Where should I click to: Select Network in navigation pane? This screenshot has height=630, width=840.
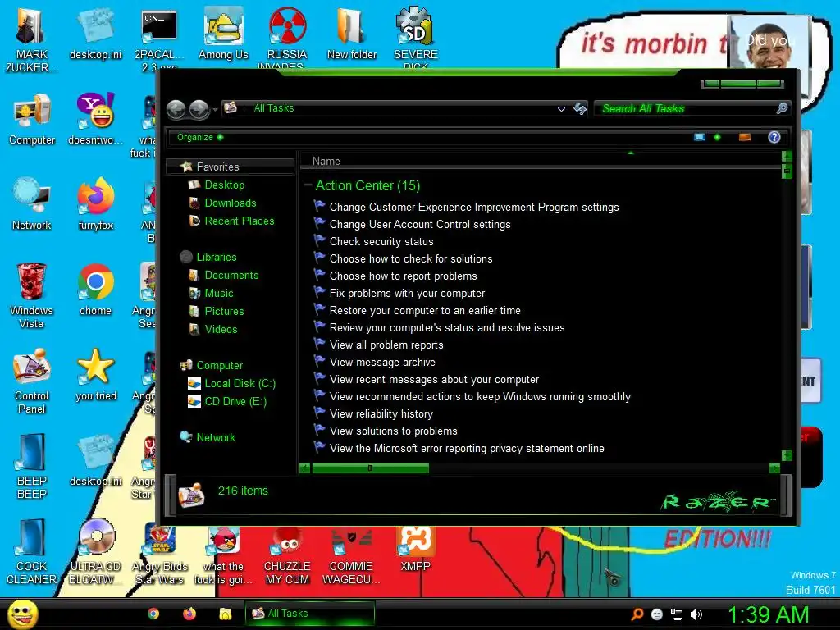click(216, 438)
